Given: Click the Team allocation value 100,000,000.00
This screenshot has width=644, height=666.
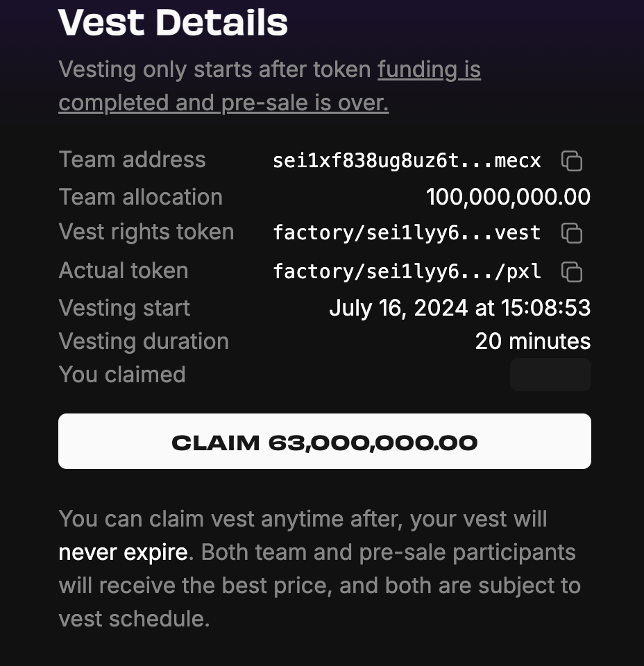Looking at the screenshot, I should 507,197.
